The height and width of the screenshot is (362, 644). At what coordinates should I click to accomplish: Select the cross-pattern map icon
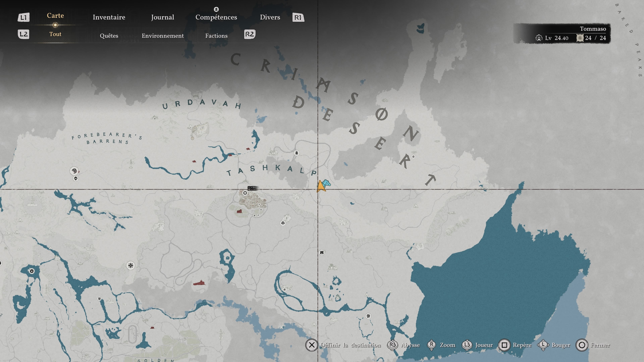click(x=130, y=265)
